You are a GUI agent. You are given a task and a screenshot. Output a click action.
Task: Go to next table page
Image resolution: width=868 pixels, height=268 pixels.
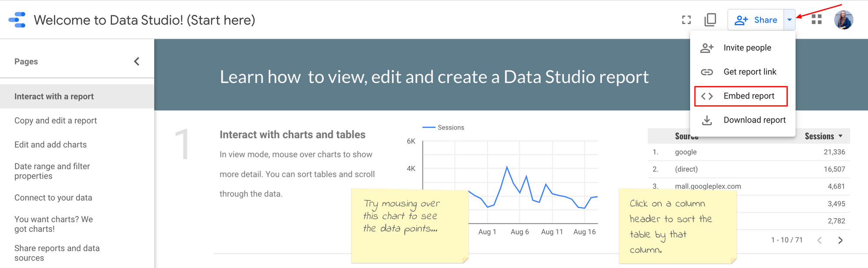click(840, 240)
